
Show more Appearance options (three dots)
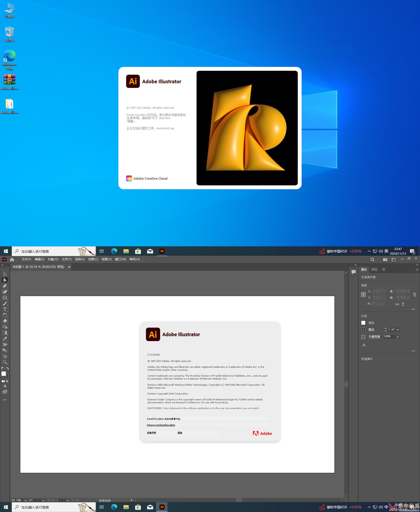(413, 351)
